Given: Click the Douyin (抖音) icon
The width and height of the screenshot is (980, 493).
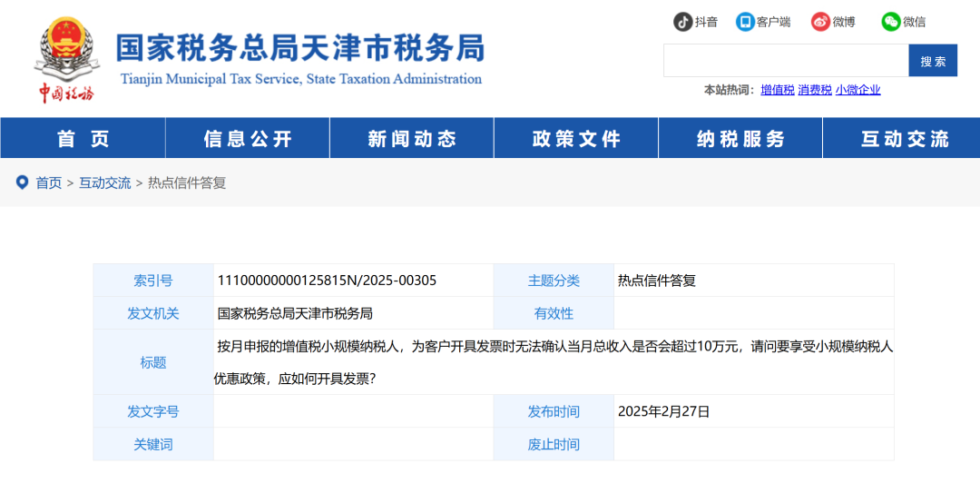Looking at the screenshot, I should pos(682,22).
